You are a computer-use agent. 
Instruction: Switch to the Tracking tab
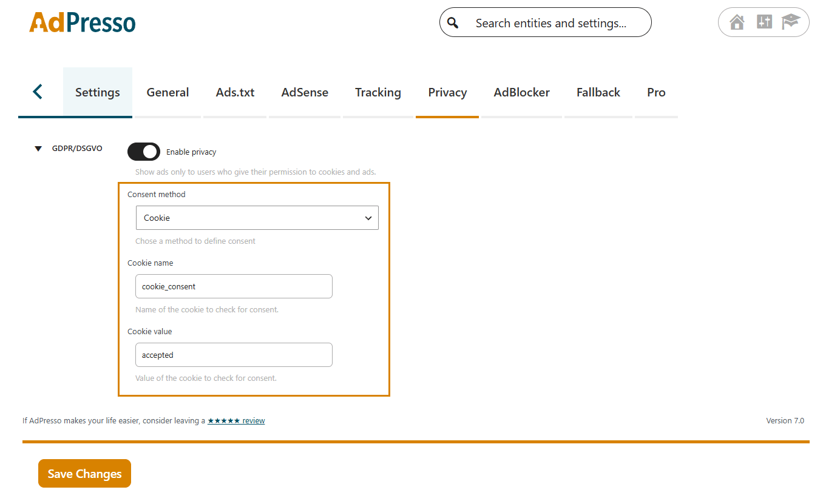(378, 92)
